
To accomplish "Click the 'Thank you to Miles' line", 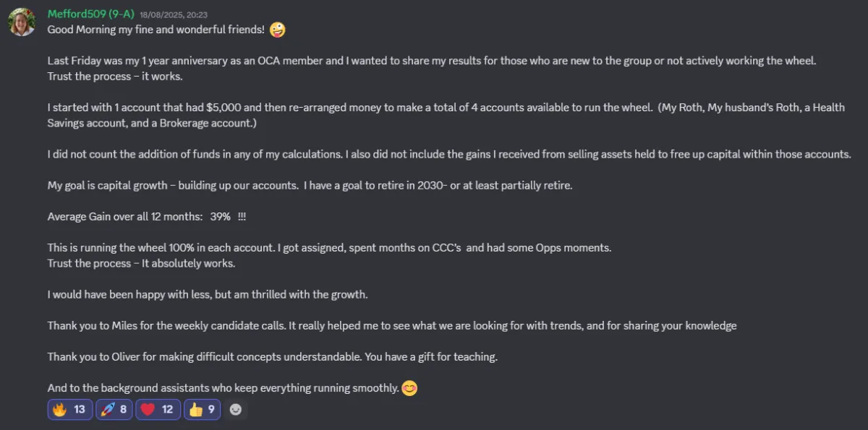I will pyautogui.click(x=392, y=326).
